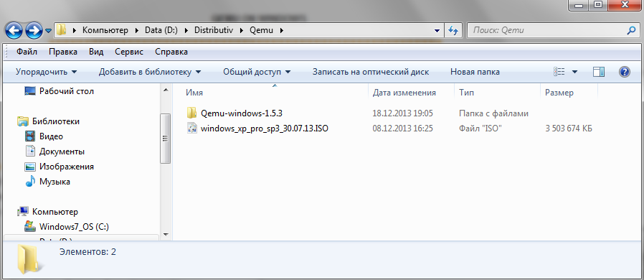644x280 pixels.
Task: Sort by the Размер column header
Action: (x=569, y=93)
